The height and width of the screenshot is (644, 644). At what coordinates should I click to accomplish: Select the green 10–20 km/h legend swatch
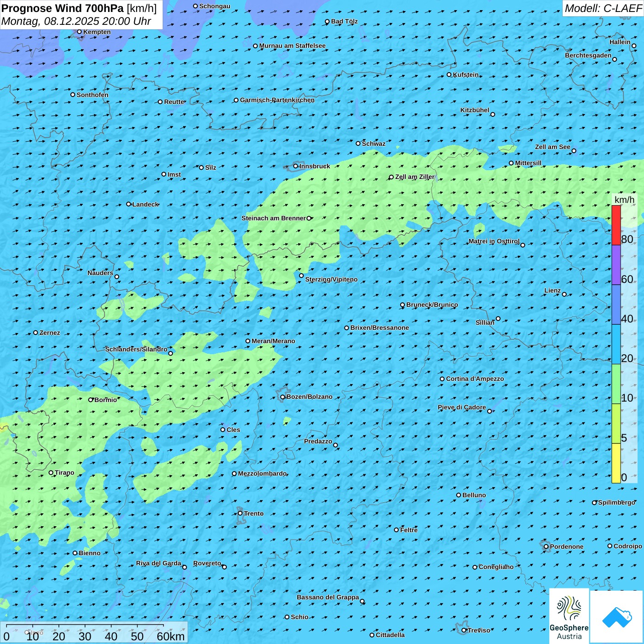(x=616, y=384)
